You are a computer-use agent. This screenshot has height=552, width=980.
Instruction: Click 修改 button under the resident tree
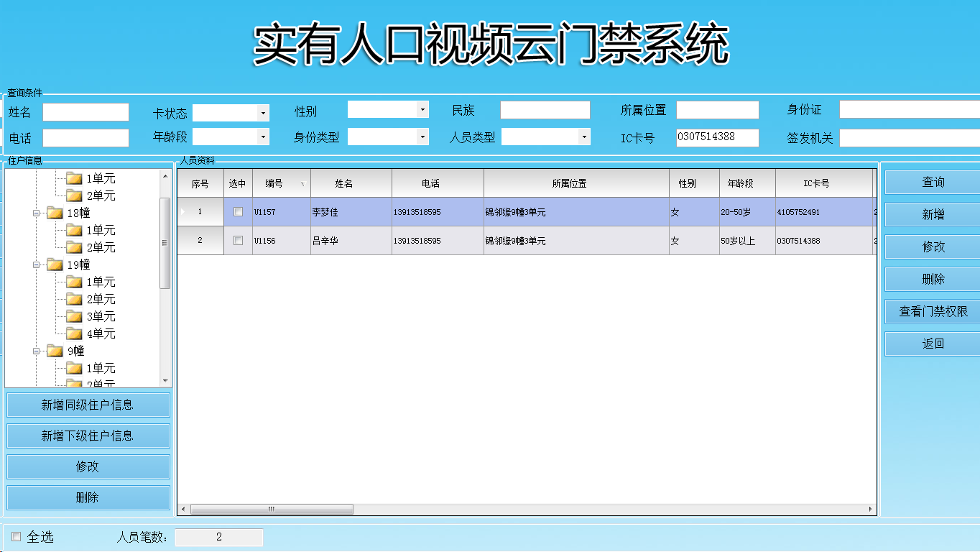point(88,466)
